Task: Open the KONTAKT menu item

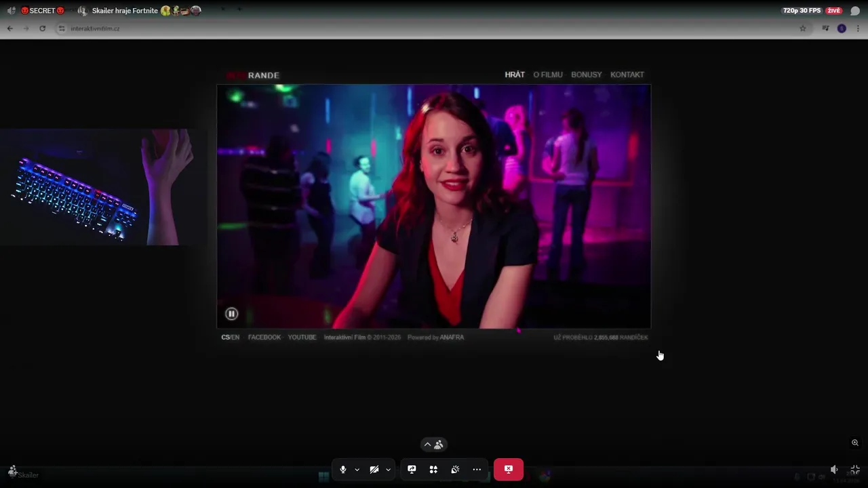Action: pyautogui.click(x=627, y=75)
